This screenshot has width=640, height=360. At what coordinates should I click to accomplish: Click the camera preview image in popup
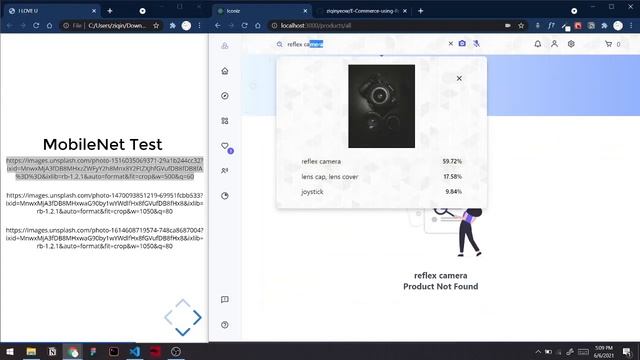[381, 106]
